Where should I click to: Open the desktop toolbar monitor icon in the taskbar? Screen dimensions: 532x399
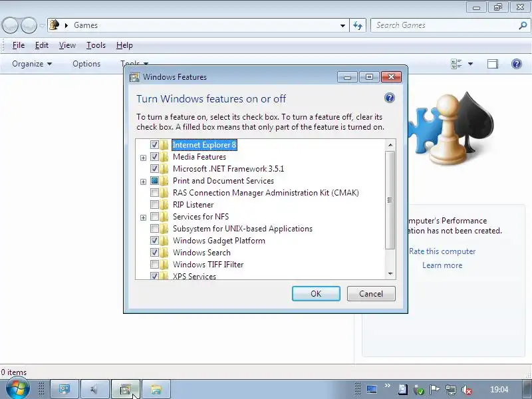372,389
